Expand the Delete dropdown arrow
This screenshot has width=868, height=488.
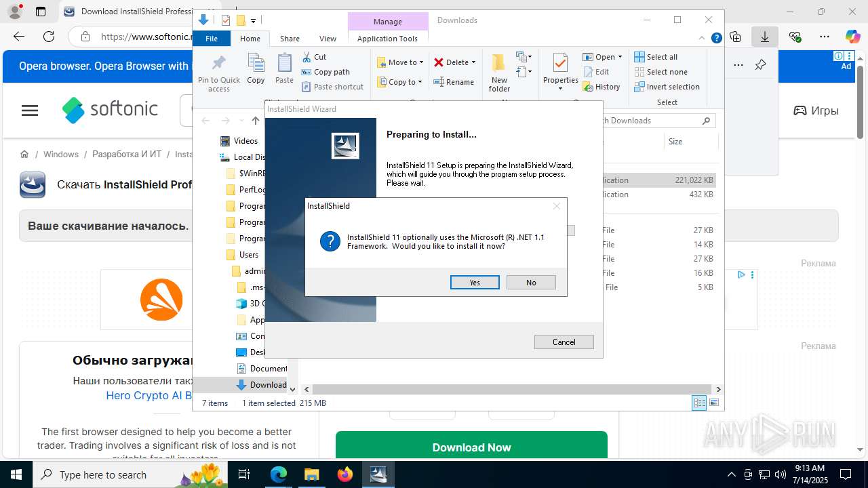(x=473, y=62)
